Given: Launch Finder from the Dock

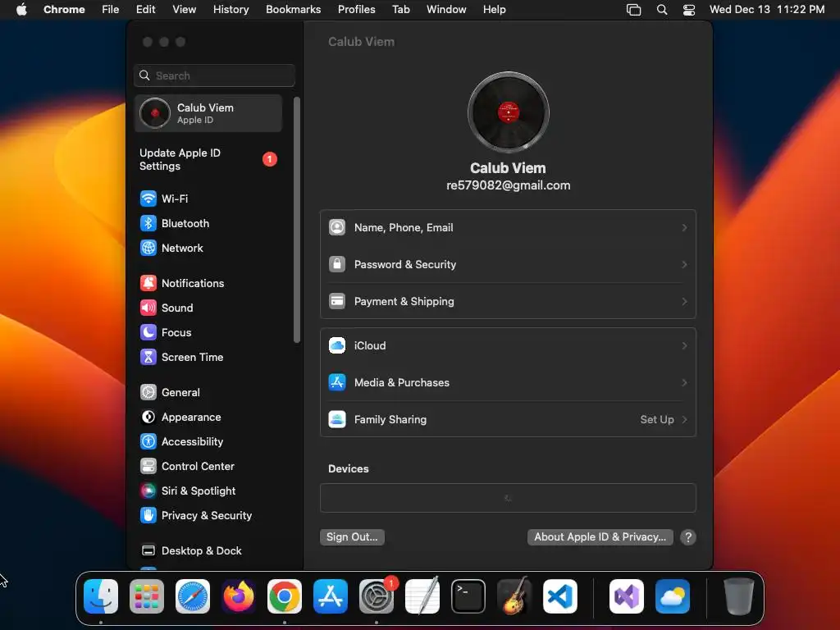Looking at the screenshot, I should point(101,596).
